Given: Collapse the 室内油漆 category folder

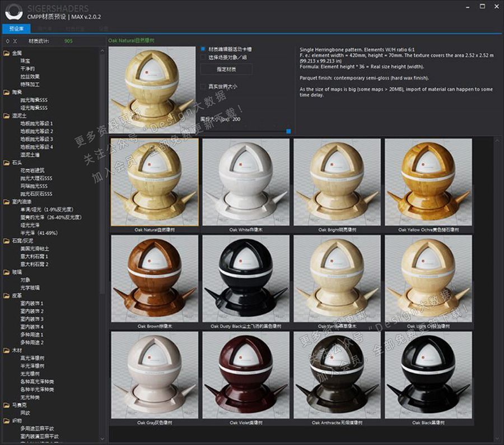Looking at the screenshot, I should pyautogui.click(x=7, y=202).
